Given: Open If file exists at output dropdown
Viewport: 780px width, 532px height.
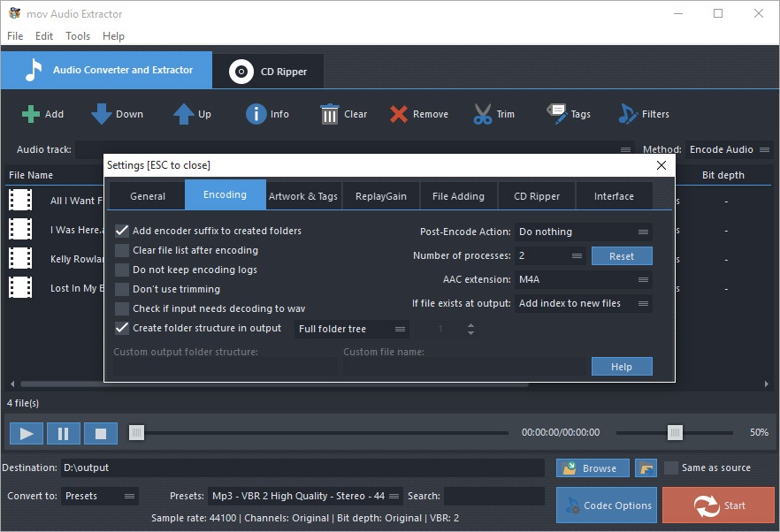Looking at the screenshot, I should (x=583, y=303).
